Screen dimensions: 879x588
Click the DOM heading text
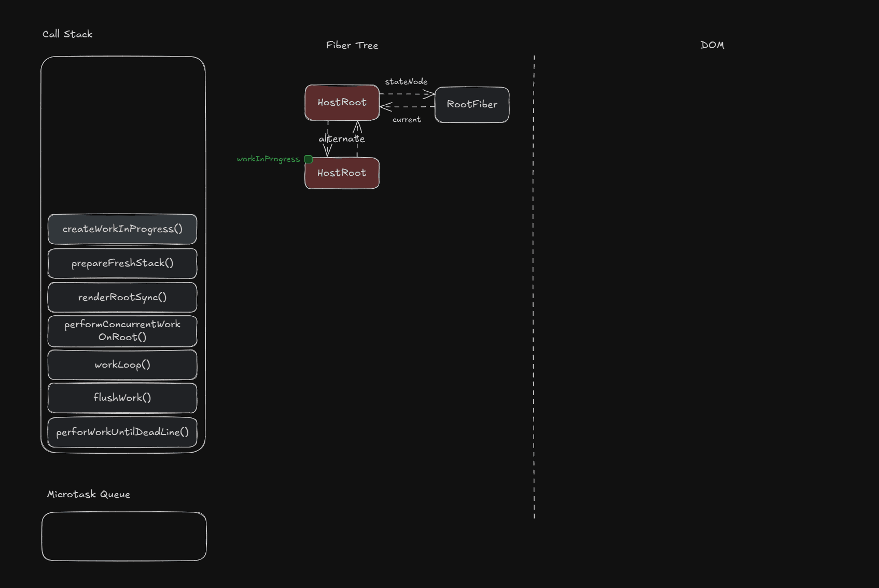[x=712, y=45]
